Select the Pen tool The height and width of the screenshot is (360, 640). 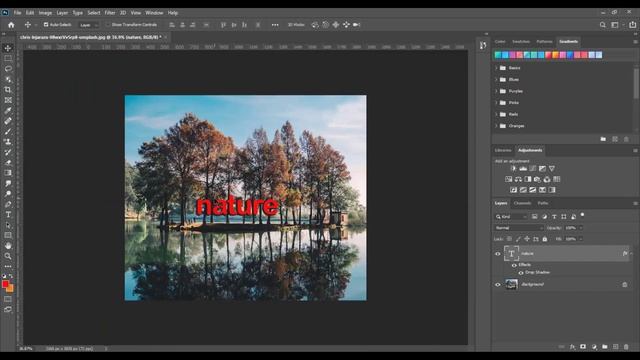(8, 204)
